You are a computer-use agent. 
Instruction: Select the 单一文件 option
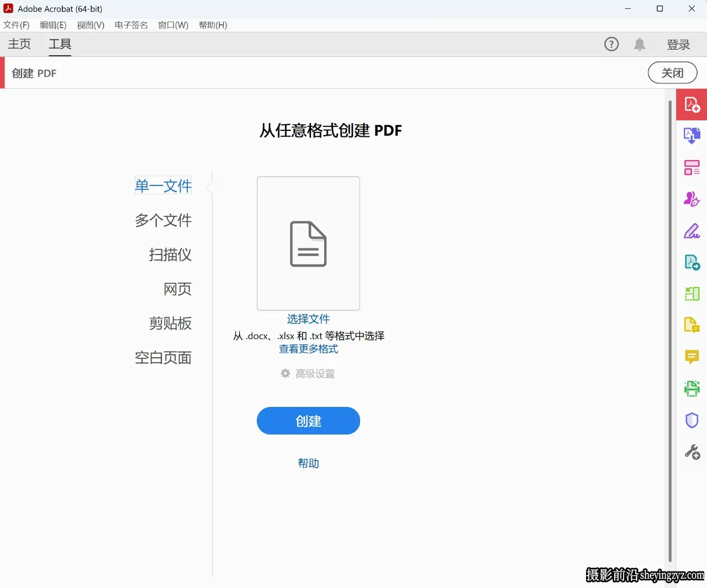163,186
